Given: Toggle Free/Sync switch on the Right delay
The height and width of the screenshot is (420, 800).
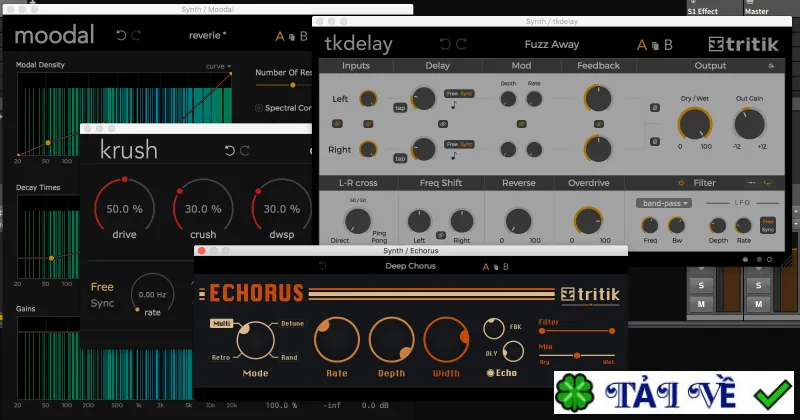Looking at the screenshot, I should [x=459, y=144].
